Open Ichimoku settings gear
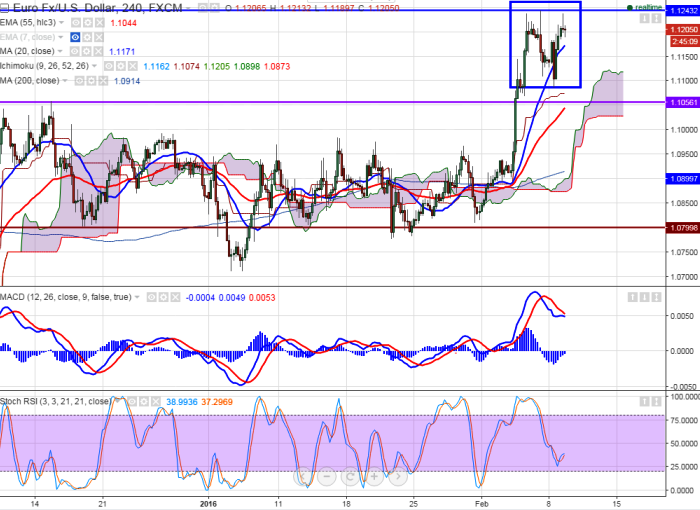This screenshot has height=510, width=700. pyautogui.click(x=121, y=66)
